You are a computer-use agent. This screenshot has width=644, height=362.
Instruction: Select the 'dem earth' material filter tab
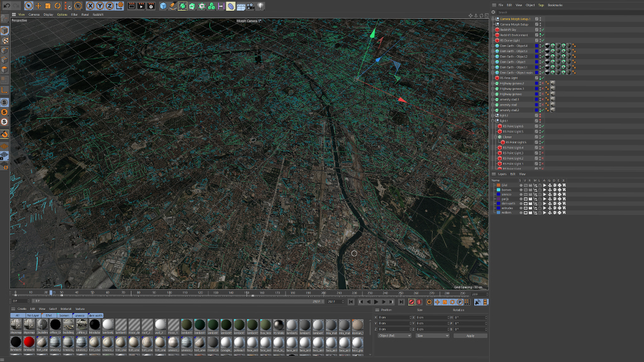pyautogui.click(x=96, y=315)
